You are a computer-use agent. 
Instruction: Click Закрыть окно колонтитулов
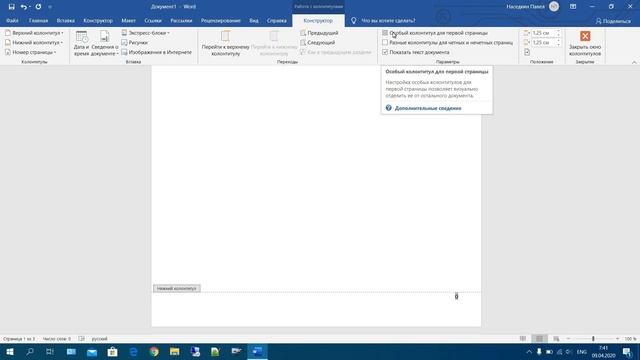tap(585, 43)
